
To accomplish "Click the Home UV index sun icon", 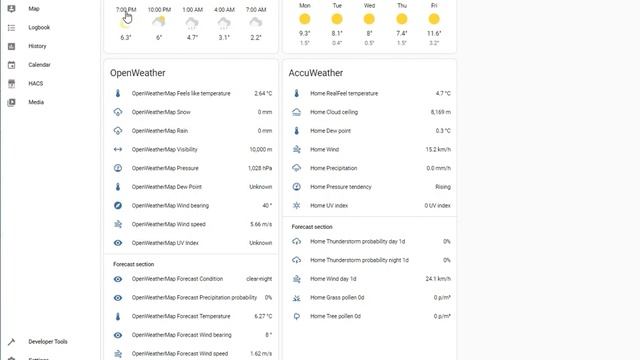I will 297,206.
